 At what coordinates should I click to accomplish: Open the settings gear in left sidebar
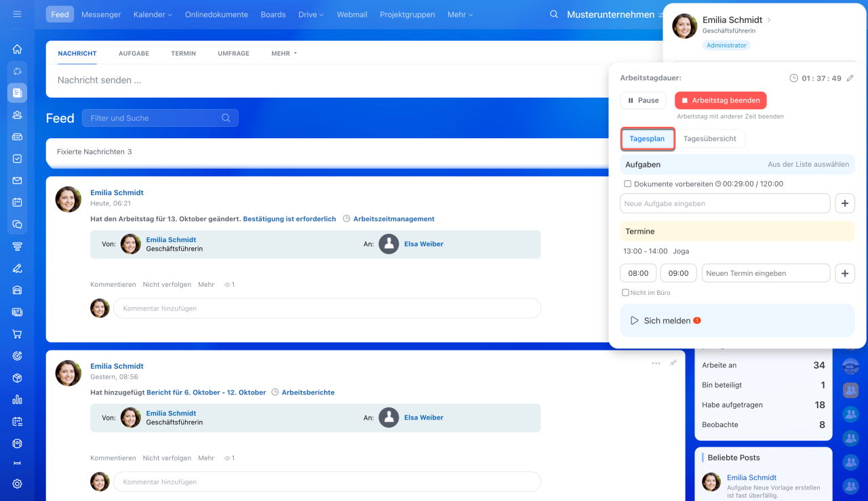click(17, 483)
